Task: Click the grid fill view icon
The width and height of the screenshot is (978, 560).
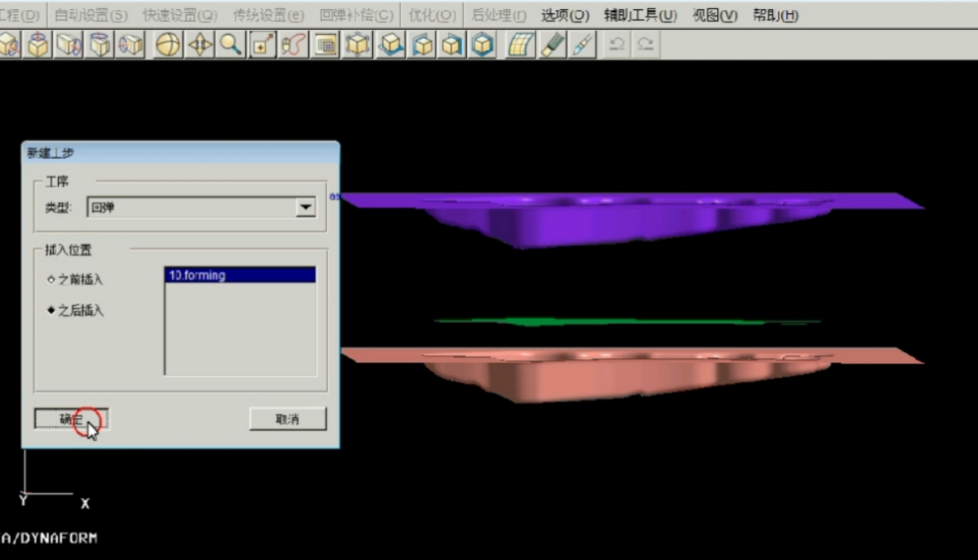Action: pos(325,45)
